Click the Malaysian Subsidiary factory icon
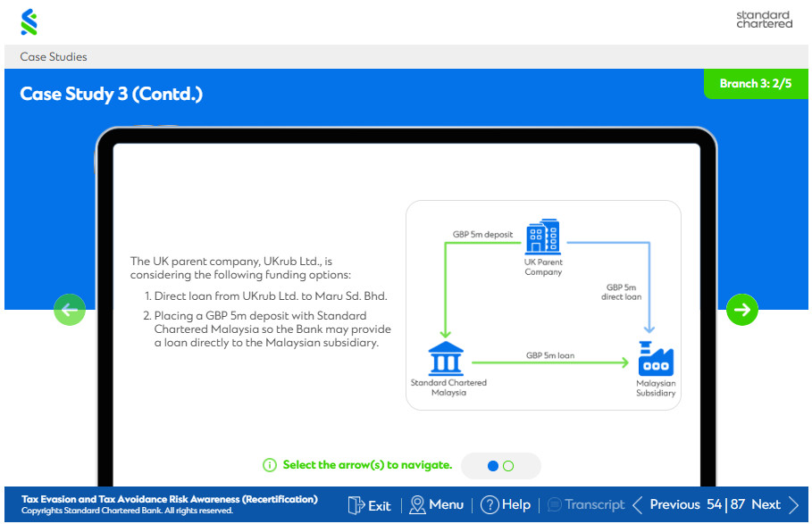 [x=656, y=358]
